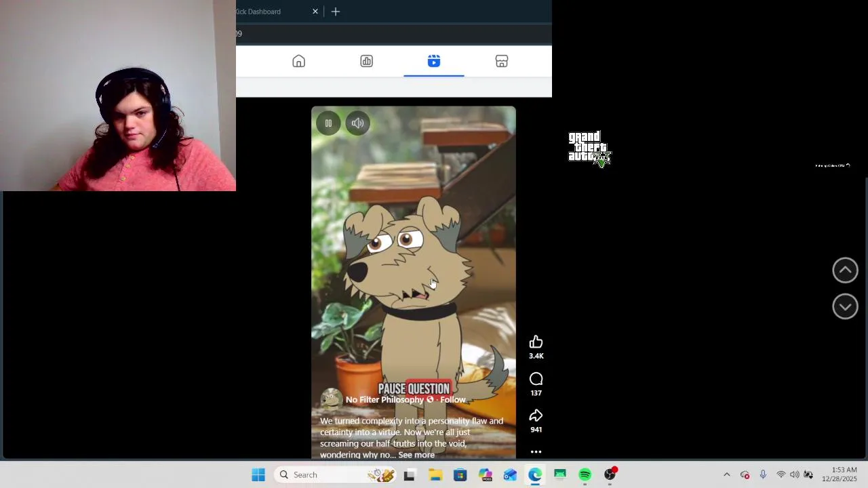This screenshot has height=488, width=868.
Task: Open No Filter Philosophy profile name
Action: coord(384,400)
